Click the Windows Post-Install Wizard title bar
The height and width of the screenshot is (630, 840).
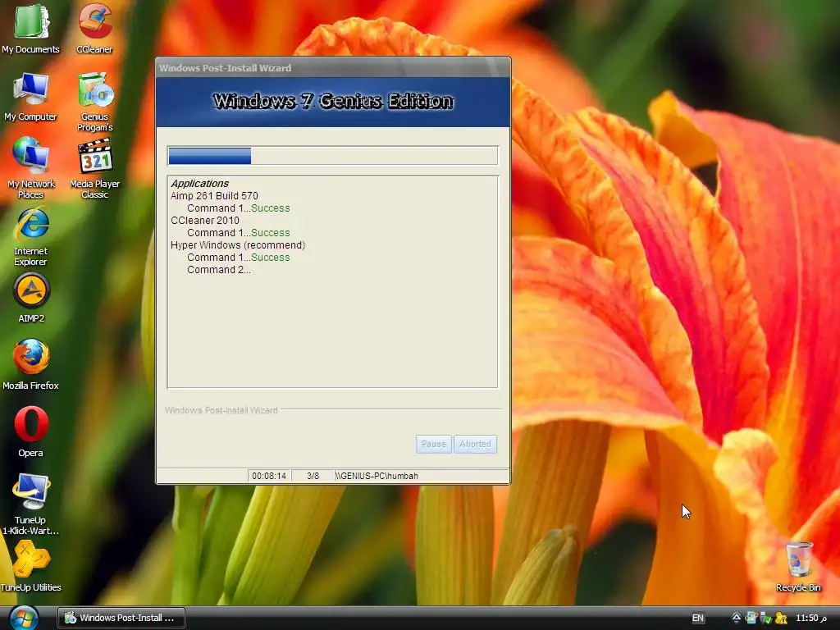point(333,67)
